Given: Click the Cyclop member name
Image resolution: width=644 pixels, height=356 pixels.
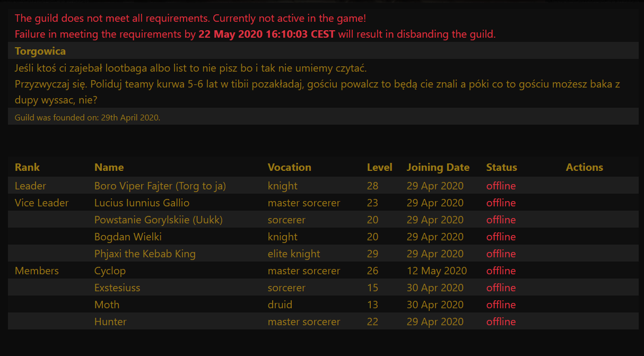Looking at the screenshot, I should point(110,271).
